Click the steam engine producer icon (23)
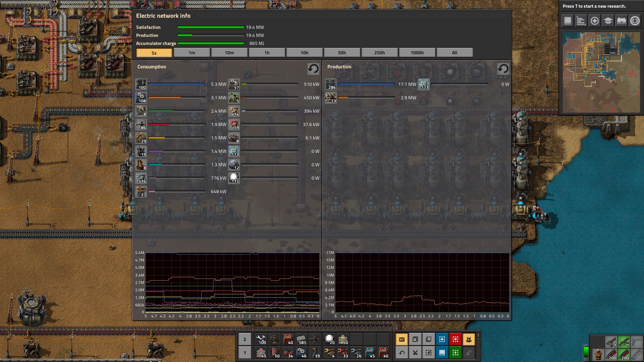 click(x=331, y=98)
